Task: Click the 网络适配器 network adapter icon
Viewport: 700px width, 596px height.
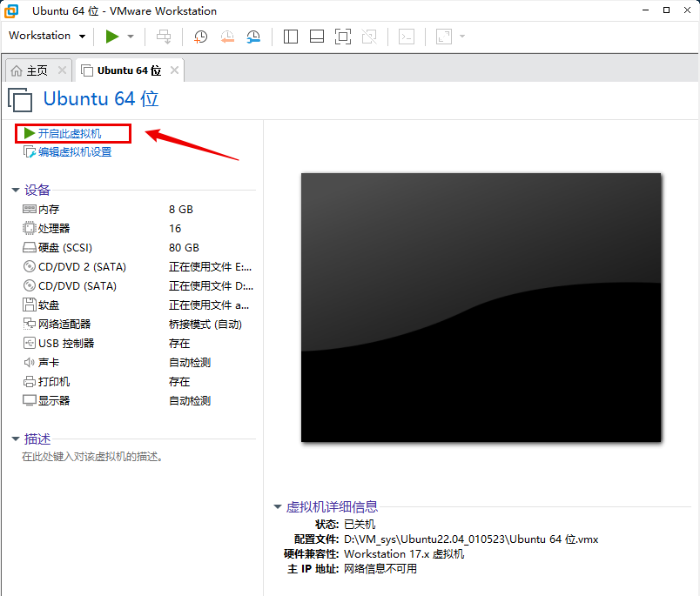Action: 30,324
